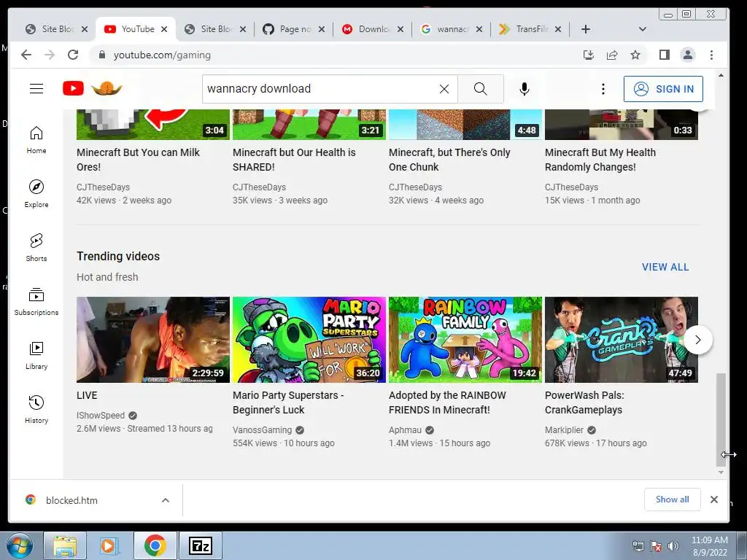This screenshot has height=560, width=747.
Task: Open Explore in sidebar
Action: pyautogui.click(x=36, y=194)
